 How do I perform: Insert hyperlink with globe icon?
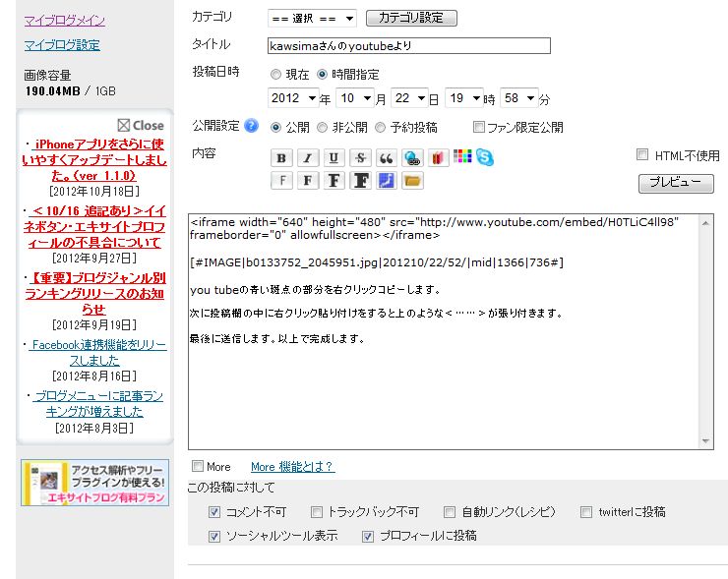(412, 158)
